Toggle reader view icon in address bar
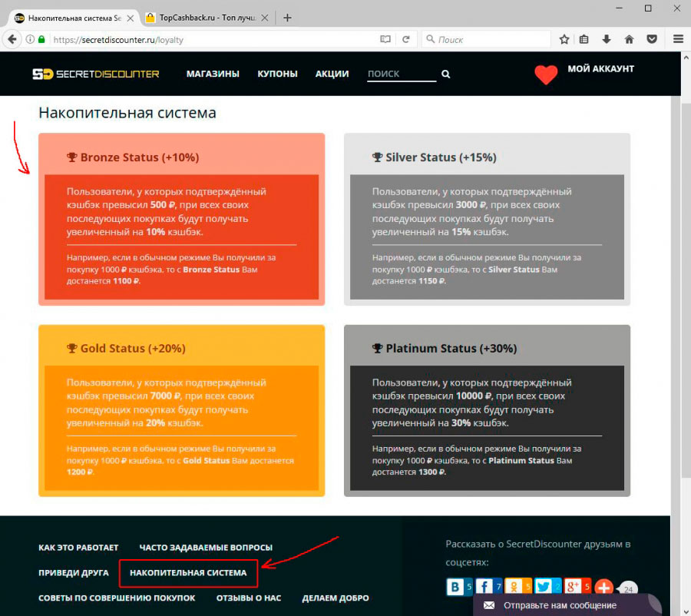 [x=385, y=40]
